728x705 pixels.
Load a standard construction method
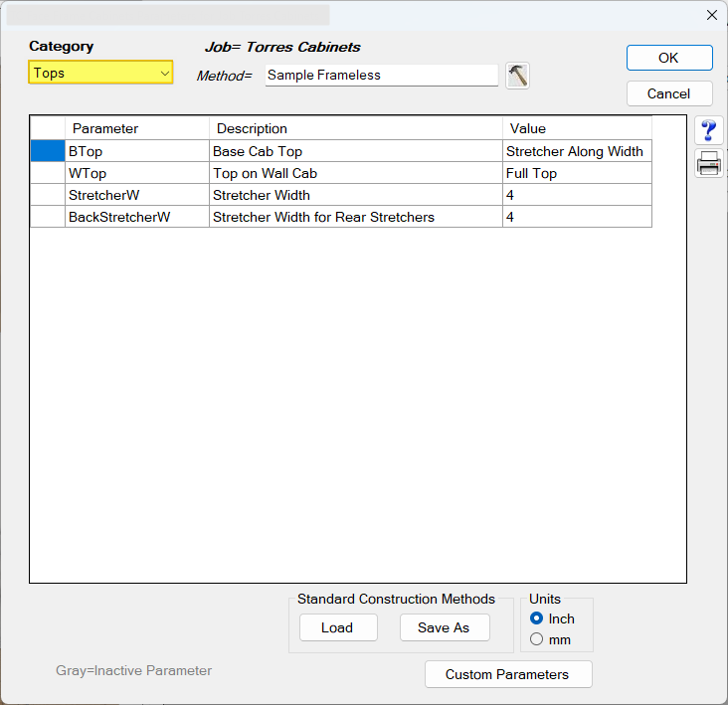pyautogui.click(x=337, y=627)
